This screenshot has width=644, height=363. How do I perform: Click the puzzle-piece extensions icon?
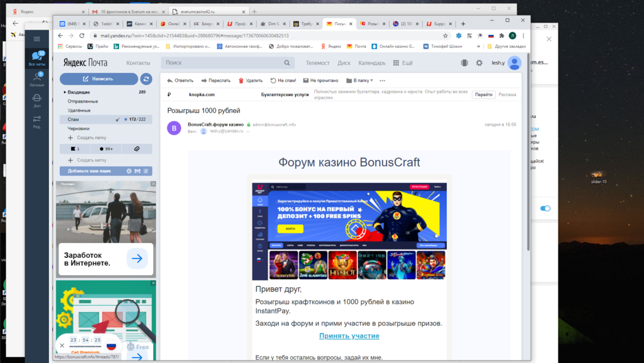pos(502,35)
